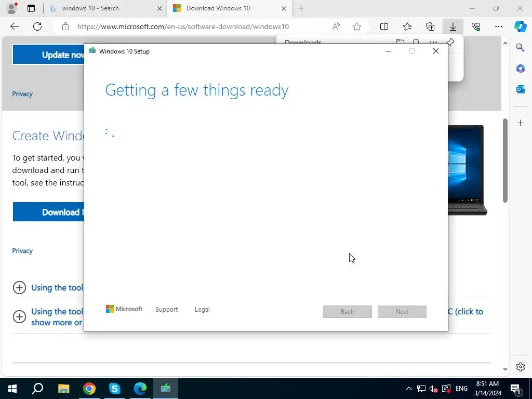Click the Update now button
532x399 pixels.
[48, 55]
